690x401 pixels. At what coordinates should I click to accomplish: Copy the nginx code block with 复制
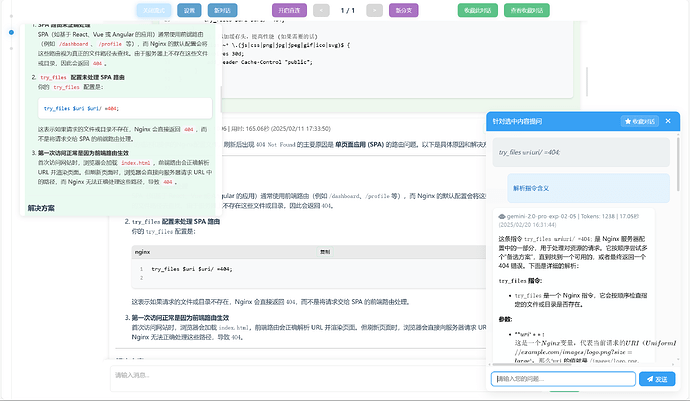pos(325,252)
